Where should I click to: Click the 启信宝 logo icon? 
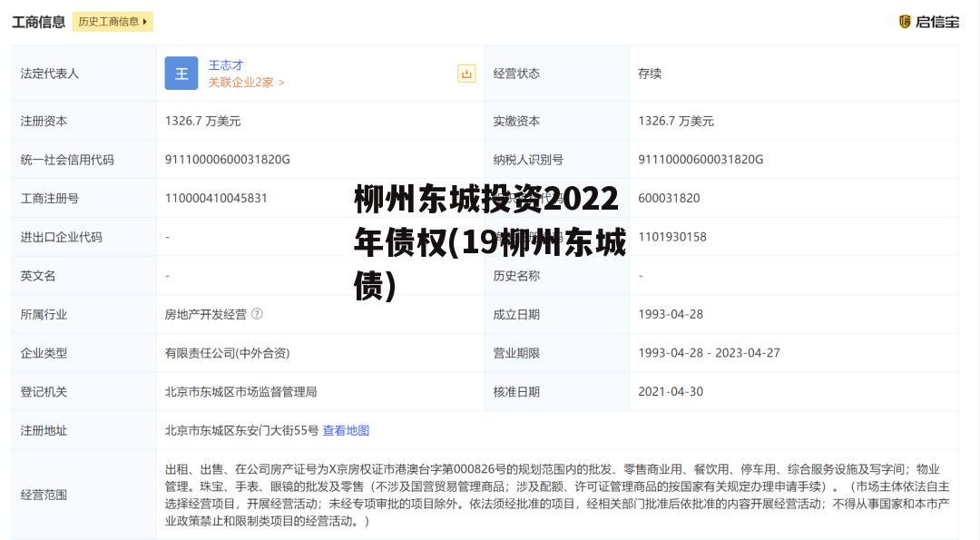tap(905, 22)
